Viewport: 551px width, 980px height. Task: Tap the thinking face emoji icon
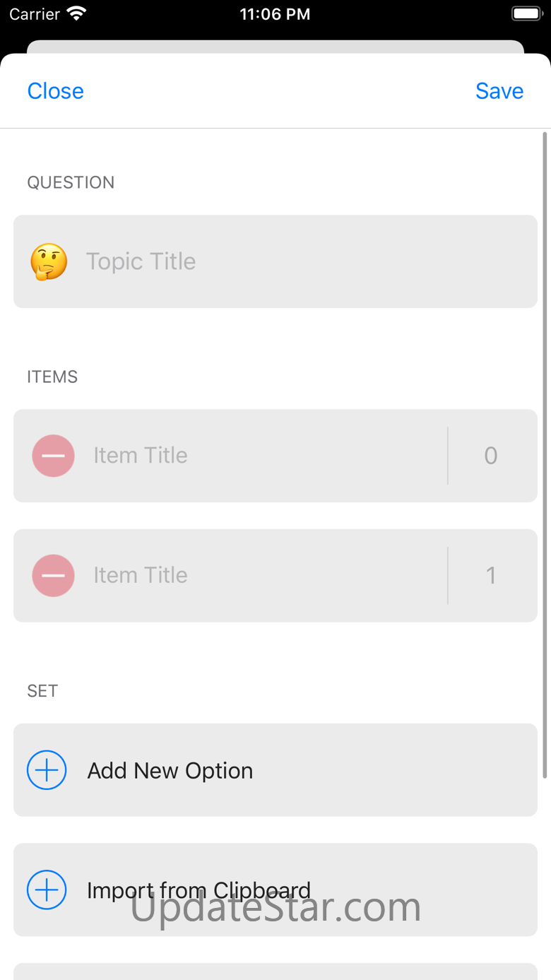[49, 261]
